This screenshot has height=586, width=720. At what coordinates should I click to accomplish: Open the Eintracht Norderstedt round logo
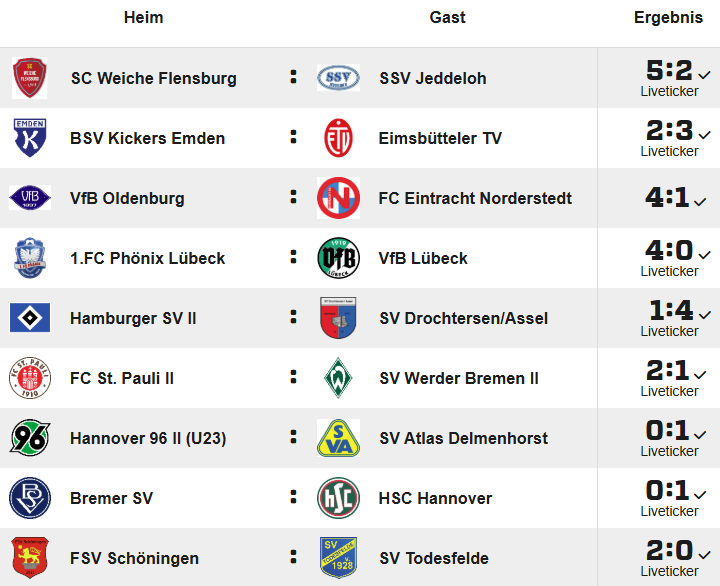pyautogui.click(x=338, y=198)
